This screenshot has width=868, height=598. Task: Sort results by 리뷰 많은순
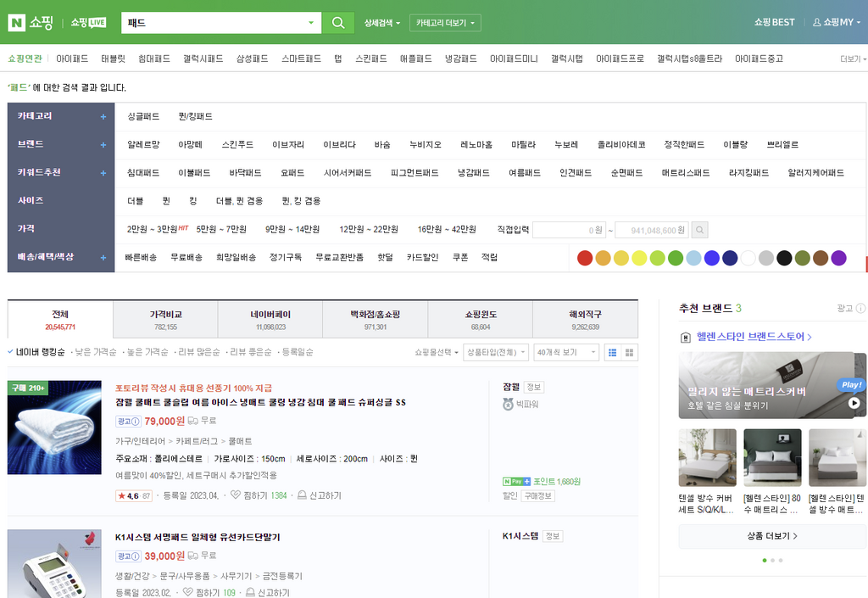pyautogui.click(x=198, y=352)
